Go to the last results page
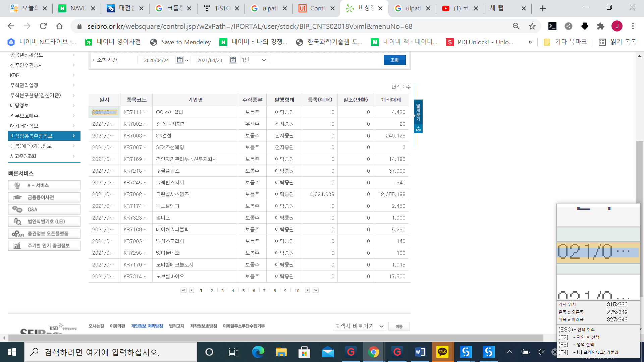The image size is (644, 362). tap(316, 291)
